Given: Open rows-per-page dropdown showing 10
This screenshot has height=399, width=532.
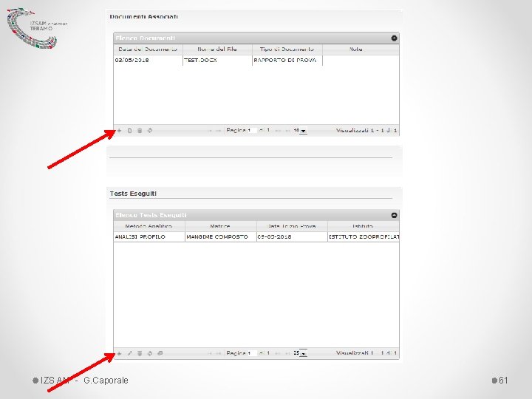Looking at the screenshot, I should click(300, 131).
